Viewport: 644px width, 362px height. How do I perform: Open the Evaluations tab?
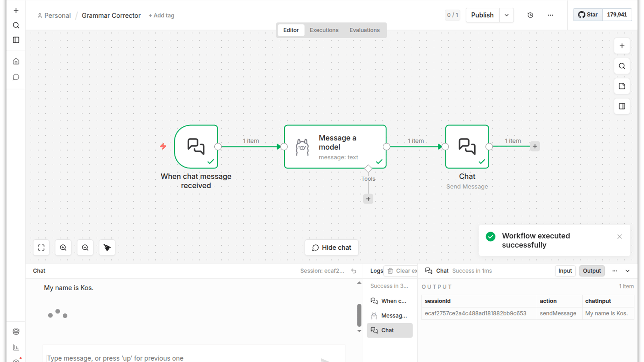[364, 30]
